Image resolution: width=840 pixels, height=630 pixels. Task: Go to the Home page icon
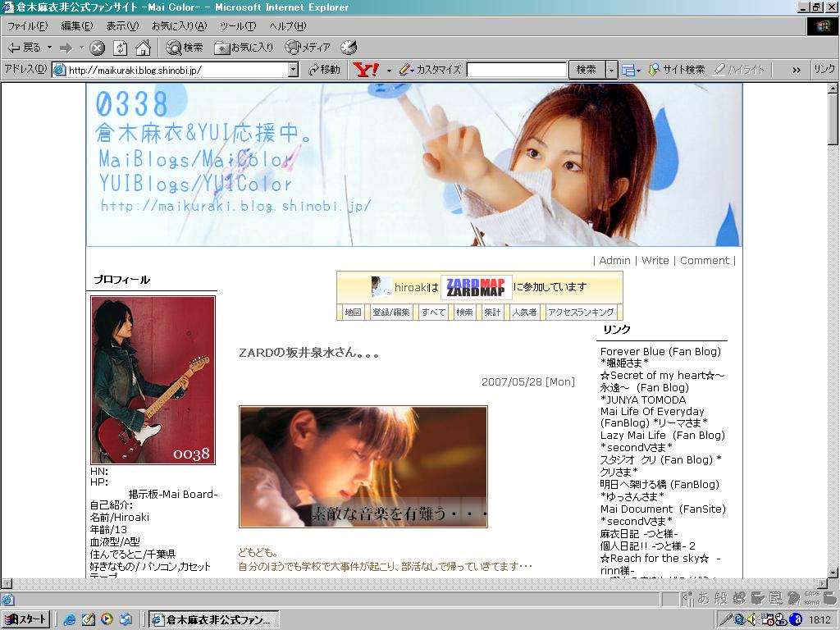[x=143, y=48]
